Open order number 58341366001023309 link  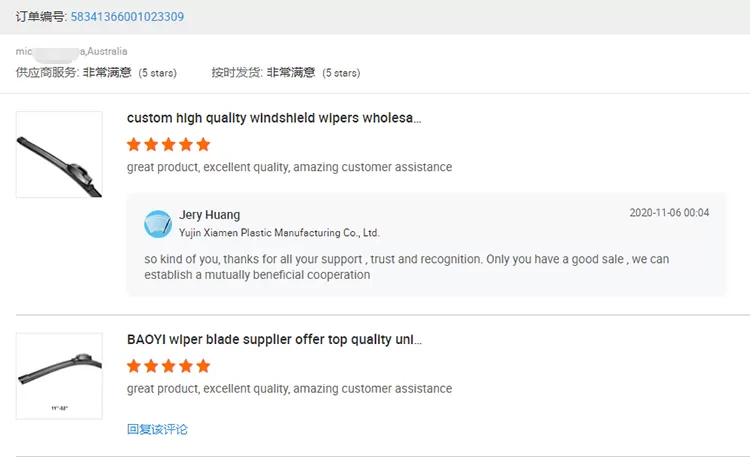[127, 17]
